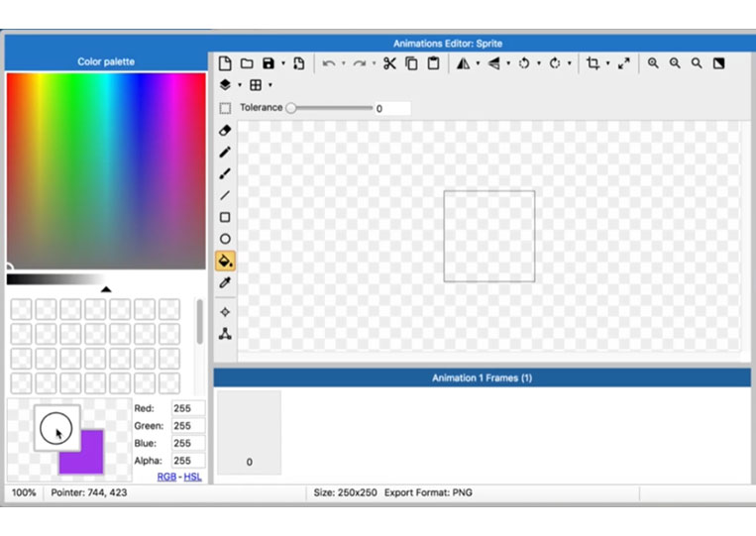Click the Tolerance value input field

(x=392, y=108)
